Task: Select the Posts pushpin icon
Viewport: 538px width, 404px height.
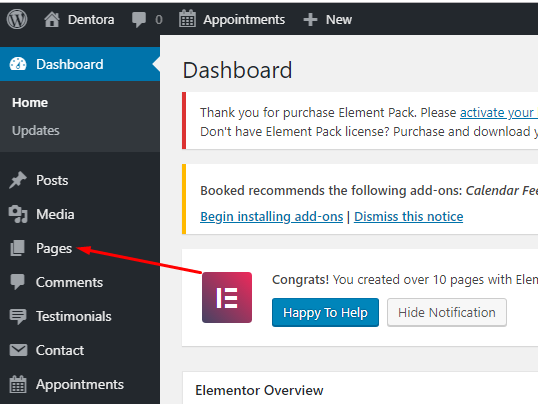Action: (17, 180)
